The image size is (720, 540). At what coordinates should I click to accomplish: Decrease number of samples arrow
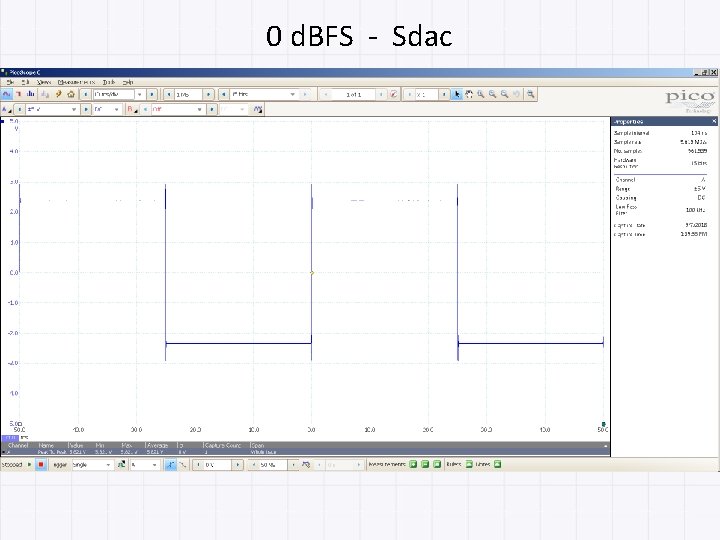click(169, 94)
